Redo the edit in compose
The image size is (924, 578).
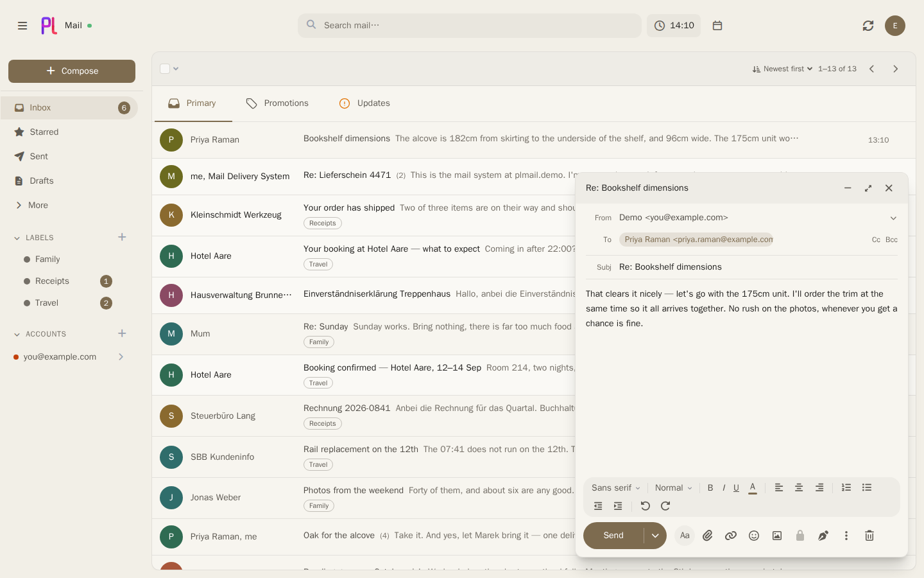click(665, 506)
